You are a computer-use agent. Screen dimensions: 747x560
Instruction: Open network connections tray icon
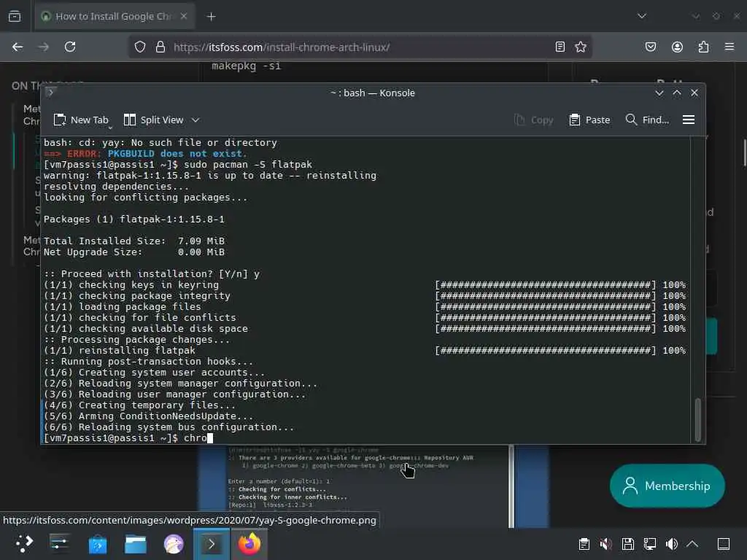(x=650, y=544)
